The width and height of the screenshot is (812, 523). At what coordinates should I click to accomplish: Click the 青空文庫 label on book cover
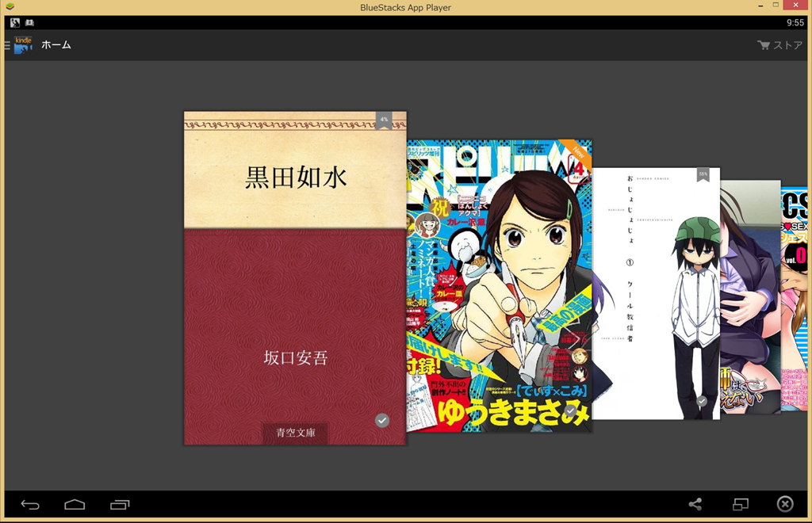click(295, 433)
